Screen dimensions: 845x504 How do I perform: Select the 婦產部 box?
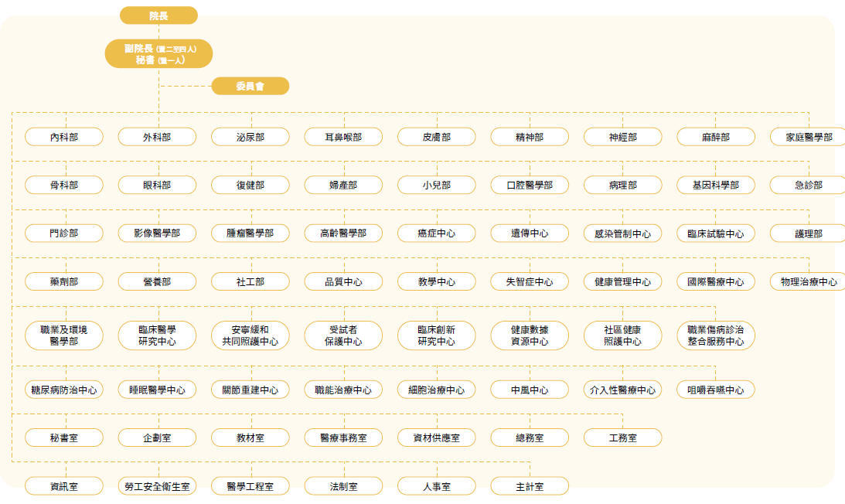pyautogui.click(x=343, y=185)
